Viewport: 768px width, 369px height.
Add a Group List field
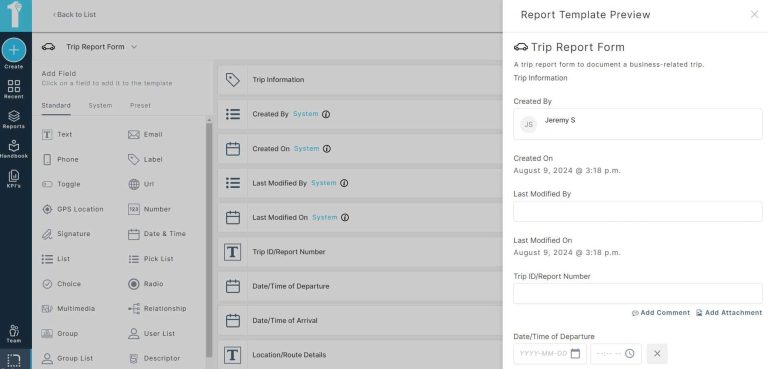coord(67,359)
